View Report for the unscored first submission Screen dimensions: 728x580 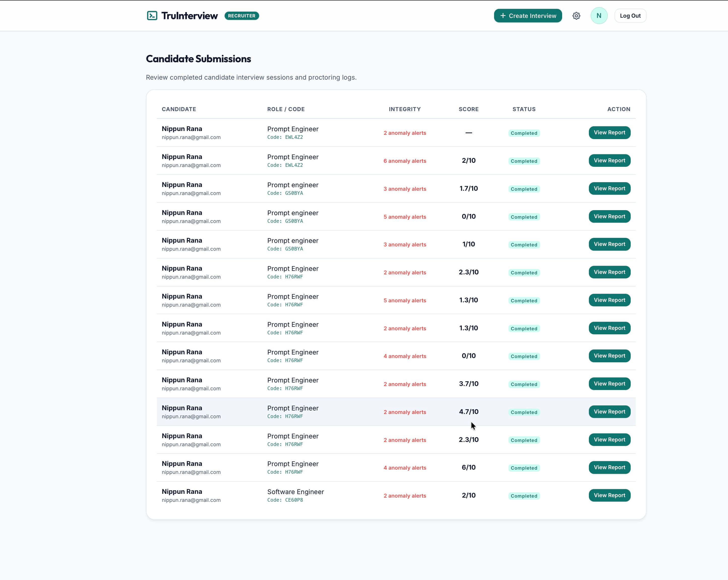(609, 133)
